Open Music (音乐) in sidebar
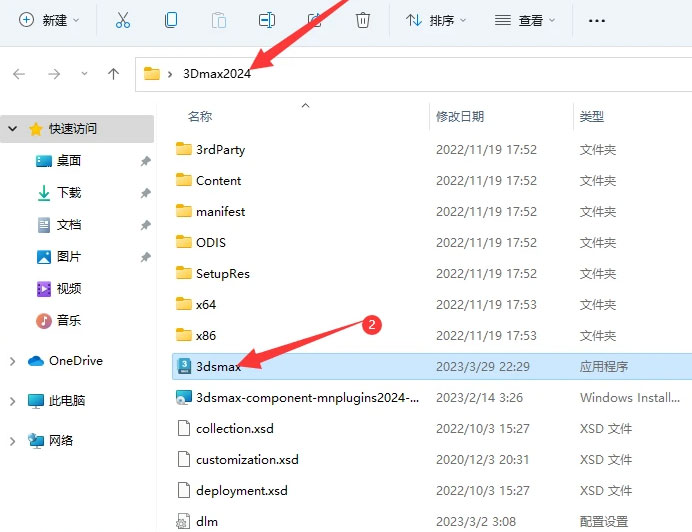Screen dimensions: 692x532 pyautogui.click(x=69, y=321)
